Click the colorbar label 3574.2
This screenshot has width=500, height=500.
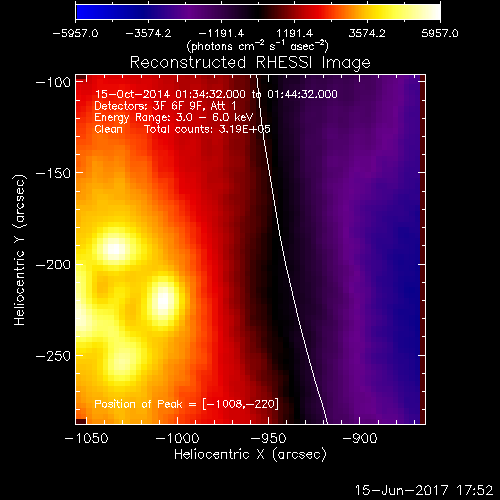(x=367, y=33)
